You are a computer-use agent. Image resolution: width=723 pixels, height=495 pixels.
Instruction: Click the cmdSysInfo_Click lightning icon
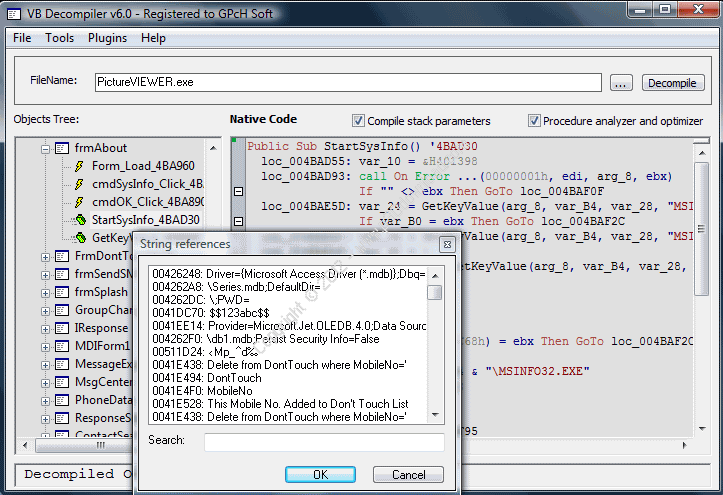click(x=79, y=184)
